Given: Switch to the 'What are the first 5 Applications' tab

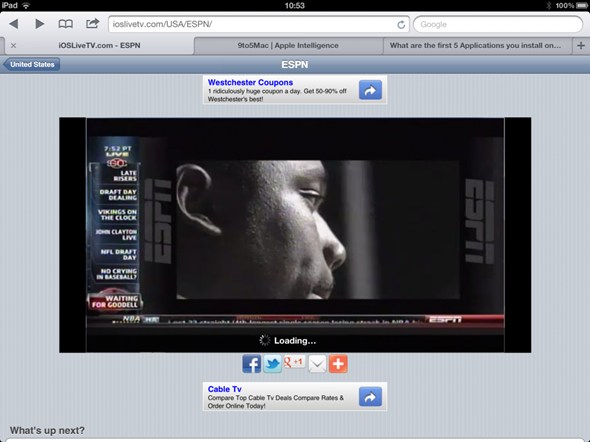Looking at the screenshot, I should tap(477, 46).
